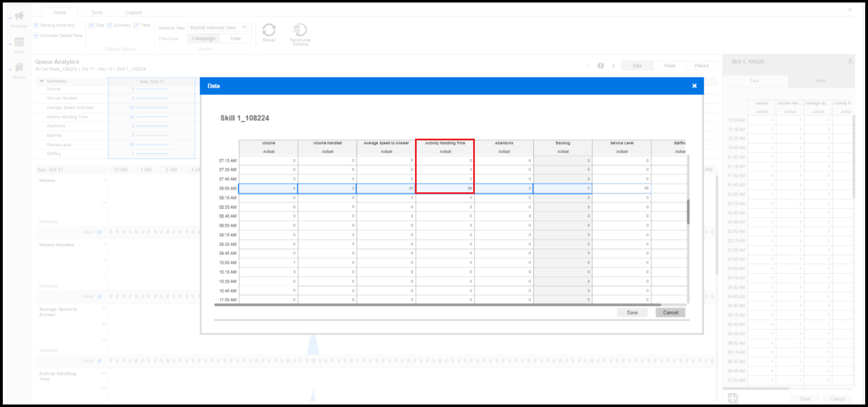This screenshot has height=407, width=868.
Task: Switch to the Home ribbon tab
Action: tap(59, 12)
